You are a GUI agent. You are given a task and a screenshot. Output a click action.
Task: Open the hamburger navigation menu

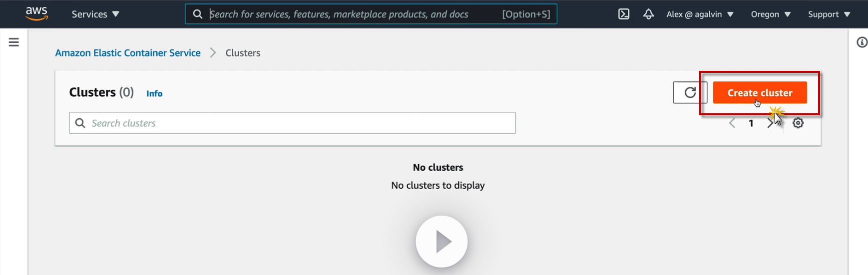click(14, 42)
